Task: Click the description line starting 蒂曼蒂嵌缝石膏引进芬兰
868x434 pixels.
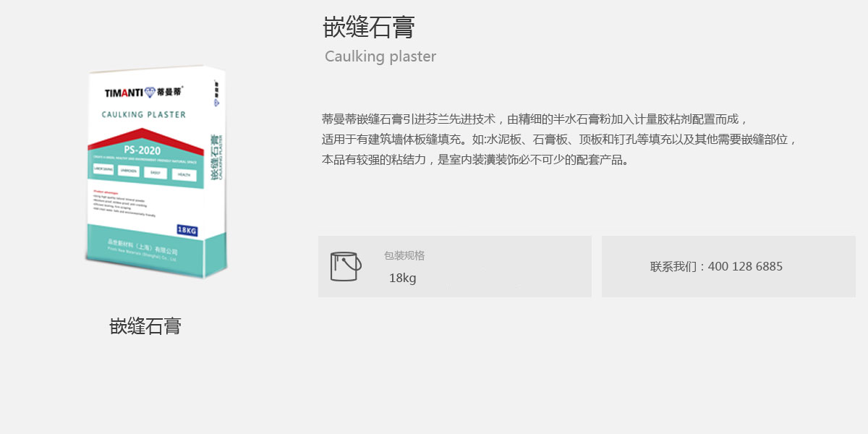Action: click(x=535, y=119)
